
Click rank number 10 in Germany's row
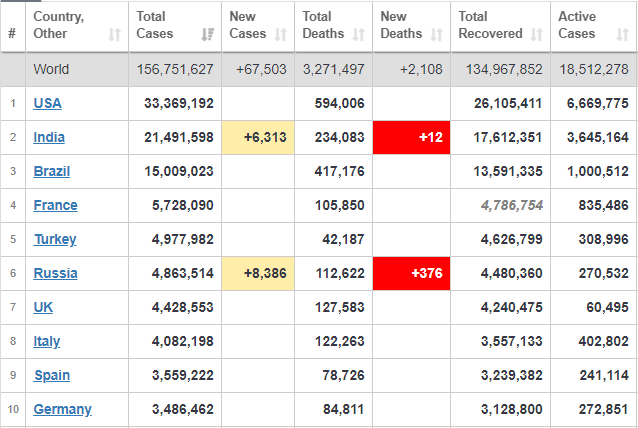[13, 409]
